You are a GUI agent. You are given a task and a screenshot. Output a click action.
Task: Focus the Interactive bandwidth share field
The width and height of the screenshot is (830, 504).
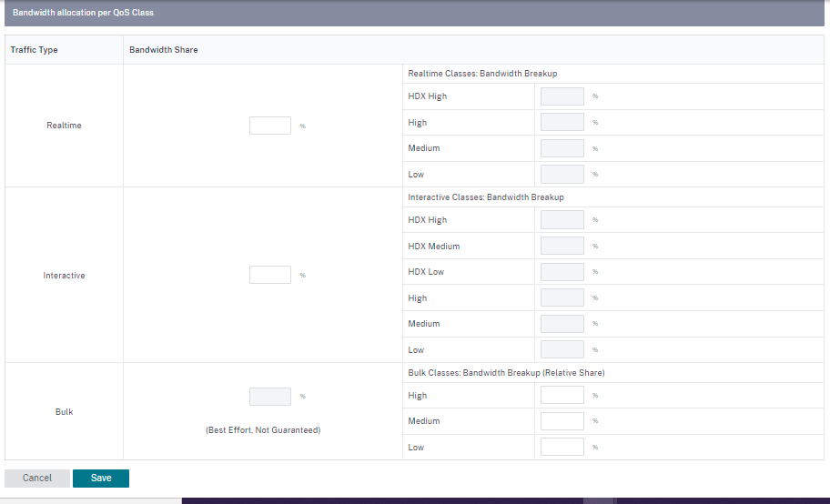pyautogui.click(x=270, y=275)
